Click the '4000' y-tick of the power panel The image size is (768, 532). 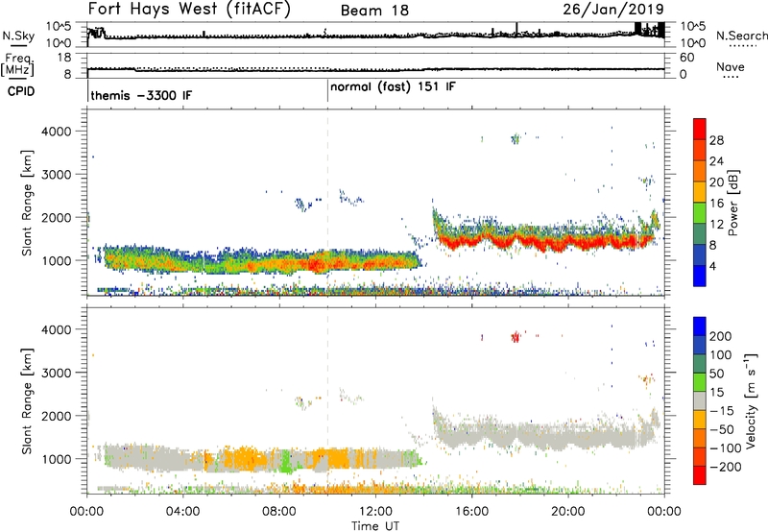click(56, 132)
